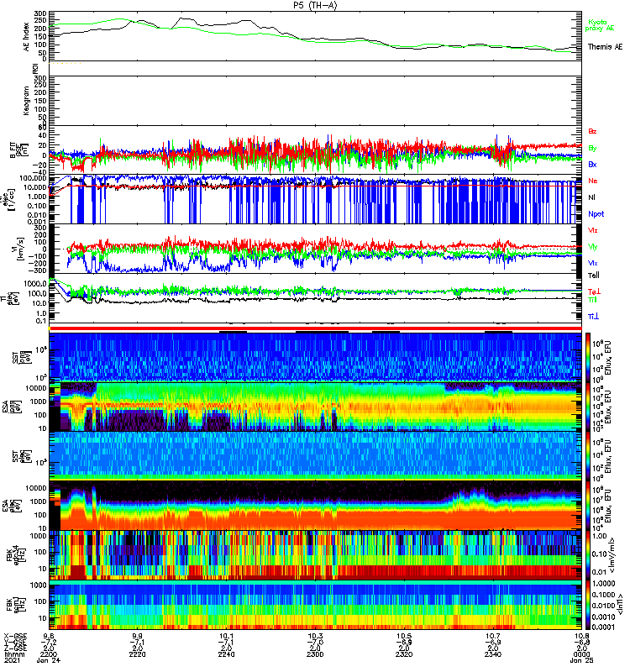630x672 pixels.
Task: Click the '2200' time axis label
Action: 49,654
